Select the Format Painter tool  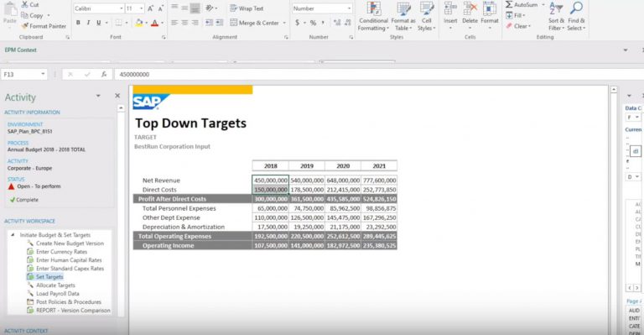[44, 26]
